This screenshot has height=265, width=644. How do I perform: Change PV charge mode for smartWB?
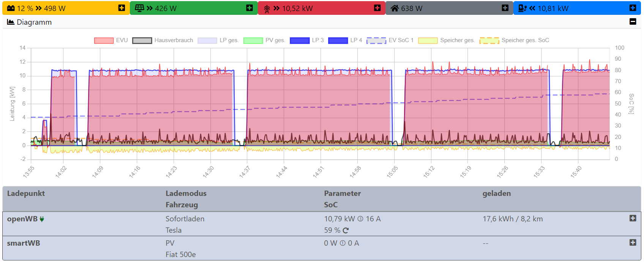(170, 243)
